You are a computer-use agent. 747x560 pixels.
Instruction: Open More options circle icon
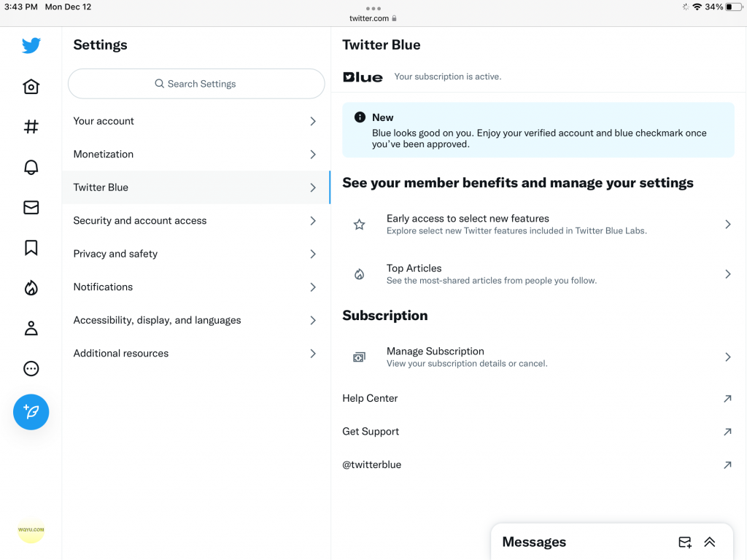point(31,368)
